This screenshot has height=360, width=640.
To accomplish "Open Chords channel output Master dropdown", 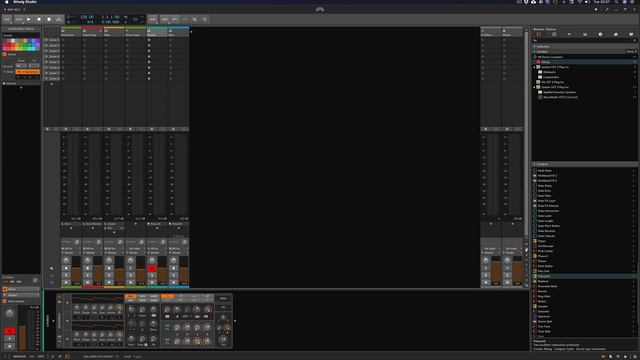I will pyautogui.click(x=157, y=253).
